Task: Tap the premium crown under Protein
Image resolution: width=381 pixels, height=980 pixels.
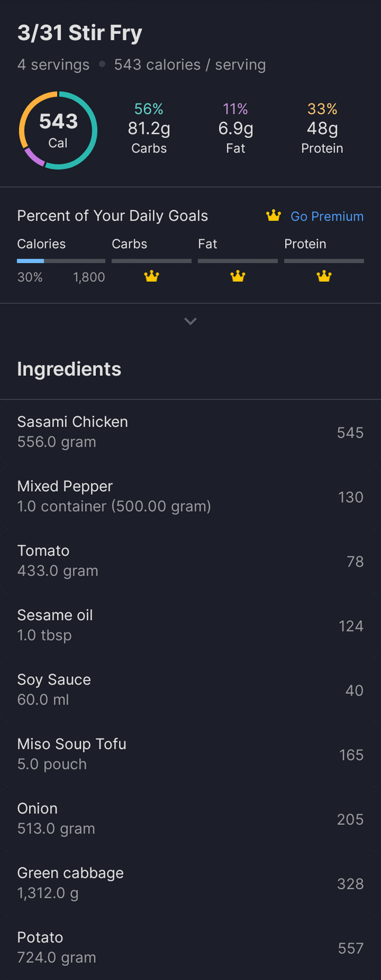Action: tap(324, 277)
